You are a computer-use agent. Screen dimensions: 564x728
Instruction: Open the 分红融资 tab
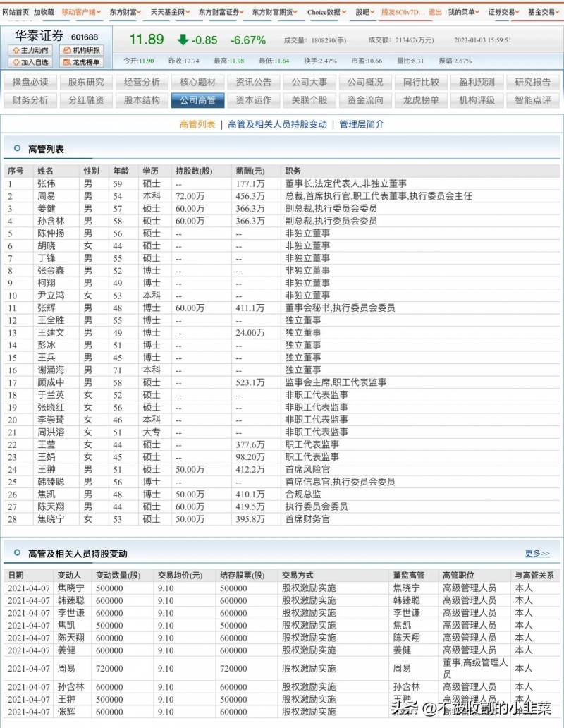[x=86, y=100]
